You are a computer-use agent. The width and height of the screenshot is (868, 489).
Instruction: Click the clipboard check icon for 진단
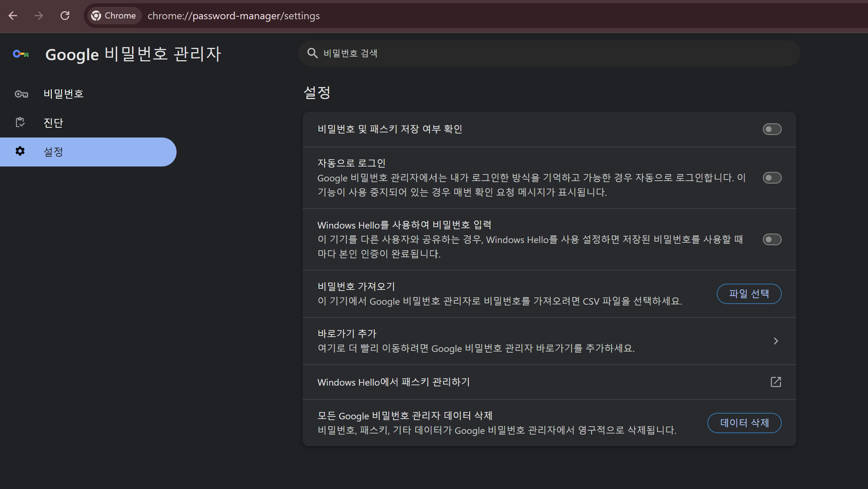tap(20, 123)
